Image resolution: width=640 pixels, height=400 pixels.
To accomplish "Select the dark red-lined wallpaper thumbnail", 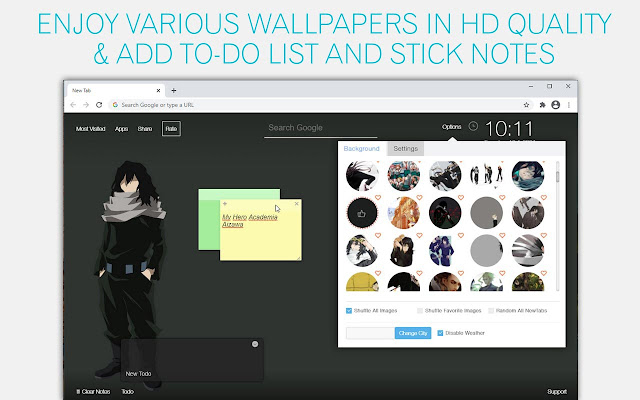I will pos(445,213).
